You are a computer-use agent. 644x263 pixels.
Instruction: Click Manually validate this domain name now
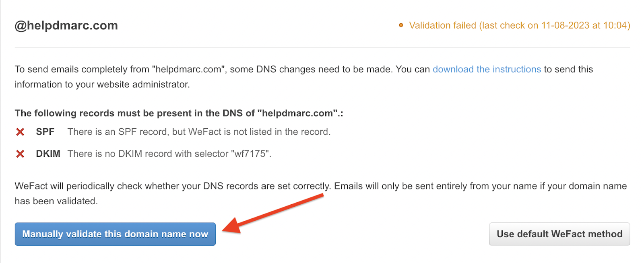(x=115, y=234)
